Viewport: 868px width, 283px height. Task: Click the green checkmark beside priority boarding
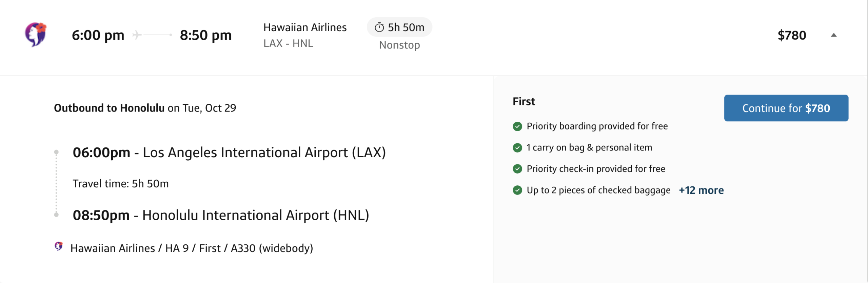(x=517, y=126)
